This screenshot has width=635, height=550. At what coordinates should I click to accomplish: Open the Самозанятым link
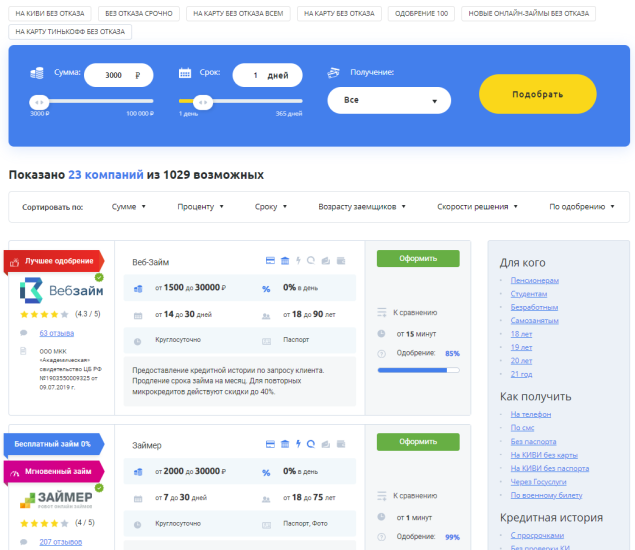tap(535, 320)
